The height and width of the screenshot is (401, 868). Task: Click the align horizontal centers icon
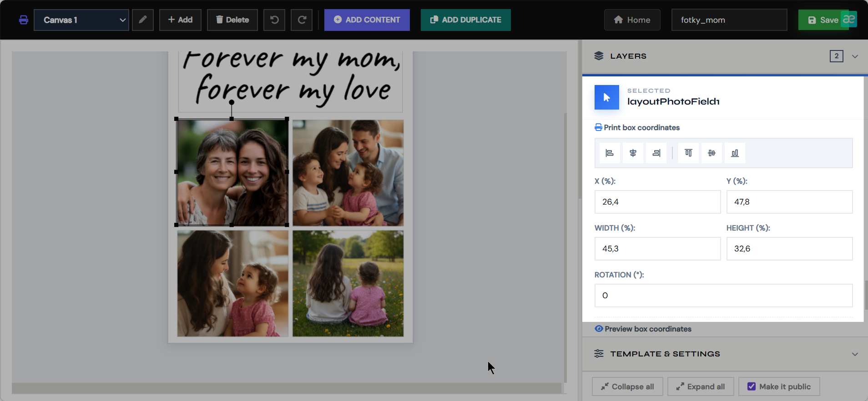point(633,153)
